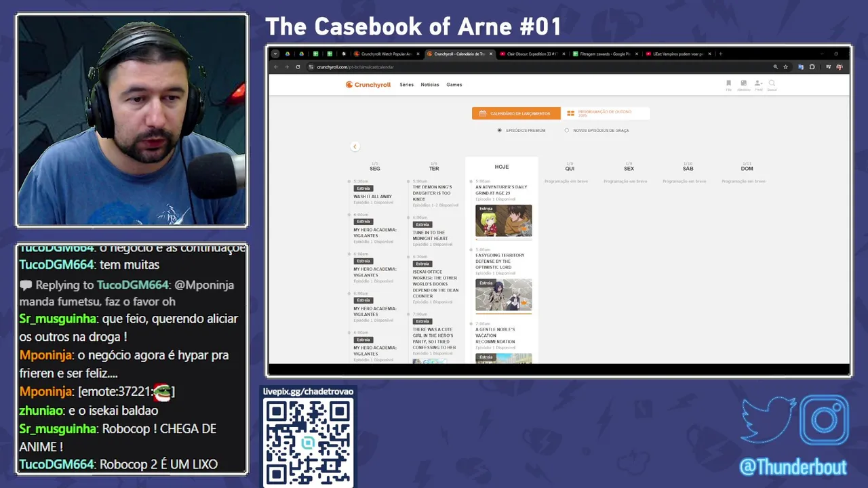Image resolution: width=868 pixels, height=488 pixels.
Task: Open the tab search dropdown arrow
Action: click(275, 54)
